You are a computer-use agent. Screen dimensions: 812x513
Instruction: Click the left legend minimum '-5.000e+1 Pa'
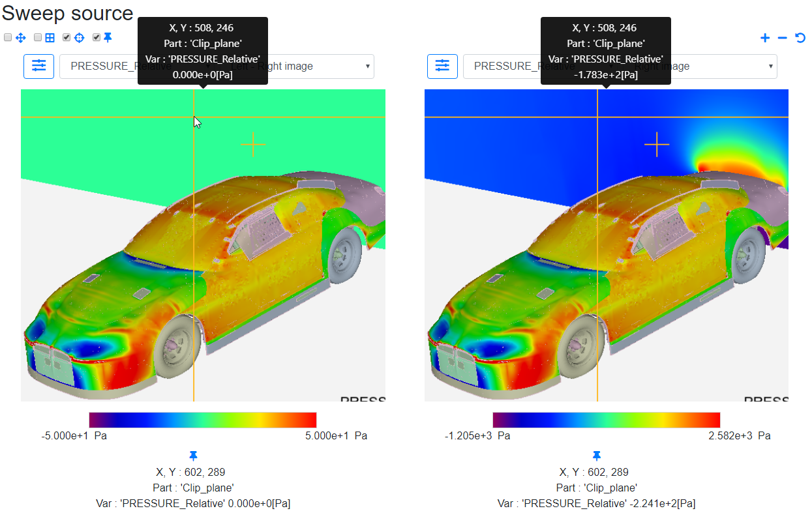[74, 435]
